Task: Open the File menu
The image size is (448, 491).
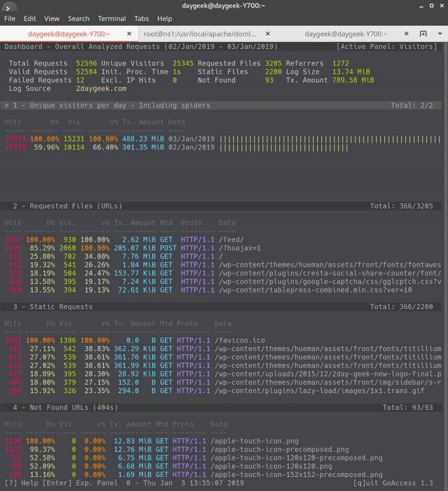Action: [9, 18]
